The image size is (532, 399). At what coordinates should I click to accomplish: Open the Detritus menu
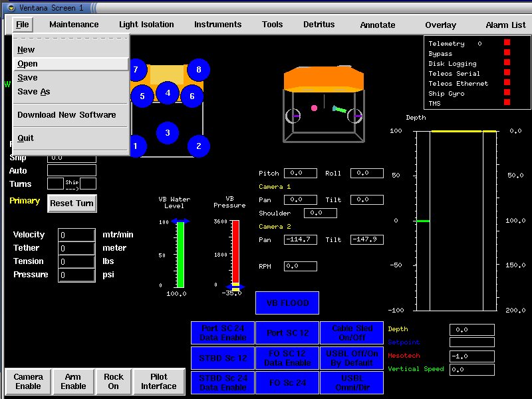pos(319,25)
